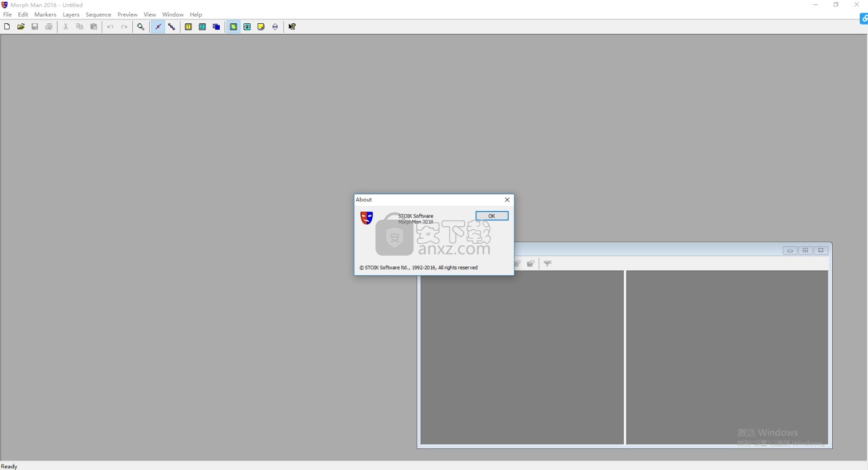
Task: Click the camera icon in the child window toolbar
Action: [547, 263]
